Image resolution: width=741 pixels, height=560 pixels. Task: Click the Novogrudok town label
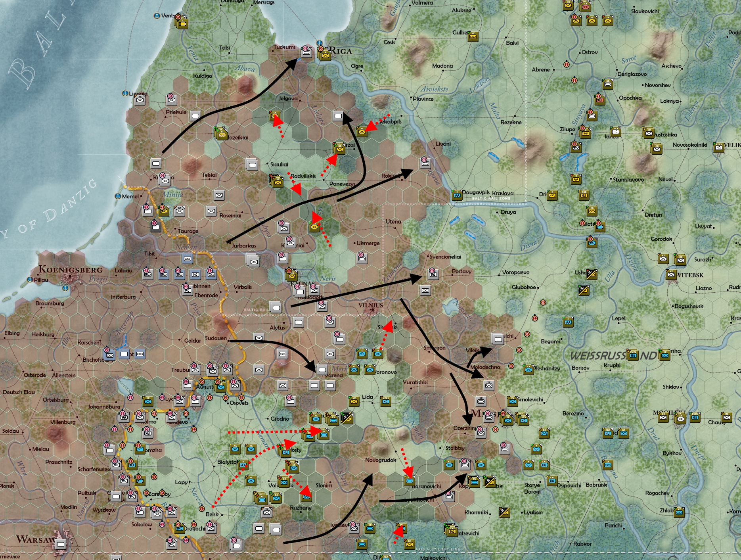(381, 460)
